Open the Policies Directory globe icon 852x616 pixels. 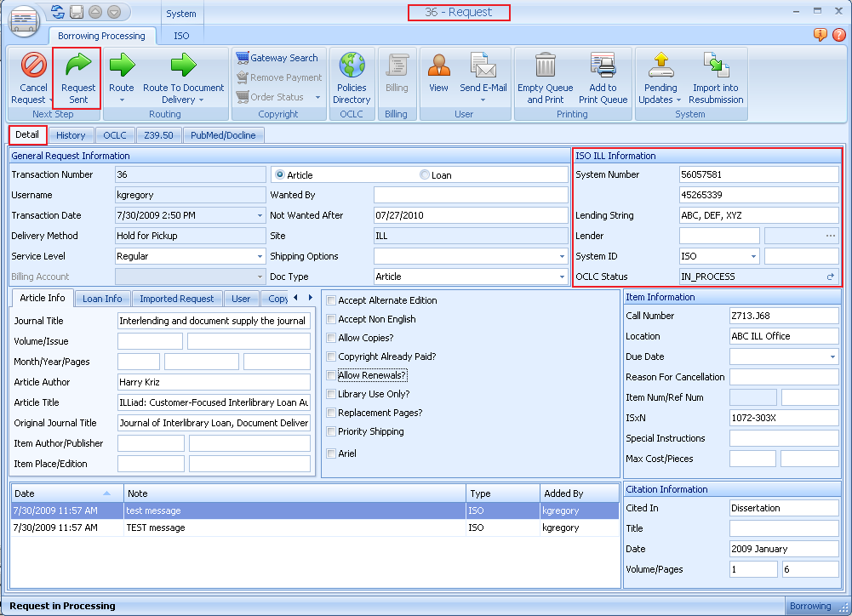tap(352, 66)
